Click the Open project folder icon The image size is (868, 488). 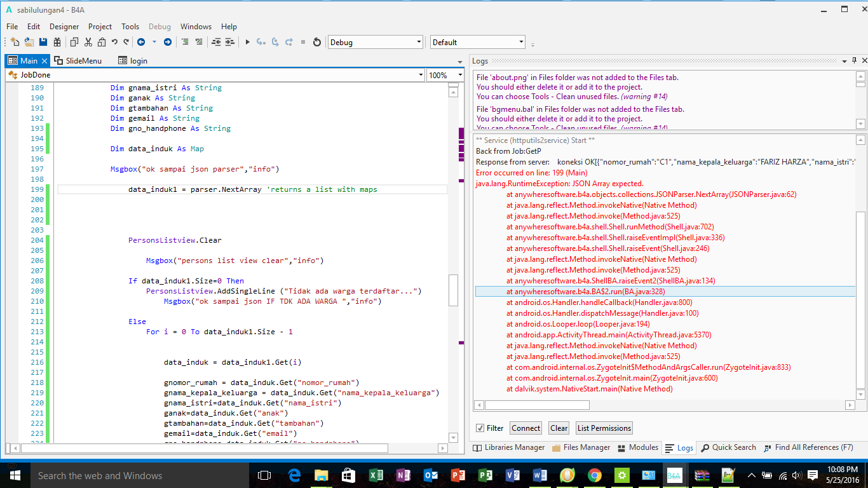point(29,42)
